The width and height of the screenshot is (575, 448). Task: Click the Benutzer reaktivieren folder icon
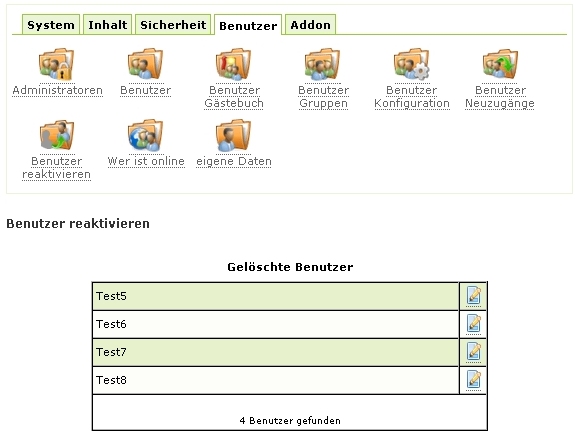pos(57,135)
